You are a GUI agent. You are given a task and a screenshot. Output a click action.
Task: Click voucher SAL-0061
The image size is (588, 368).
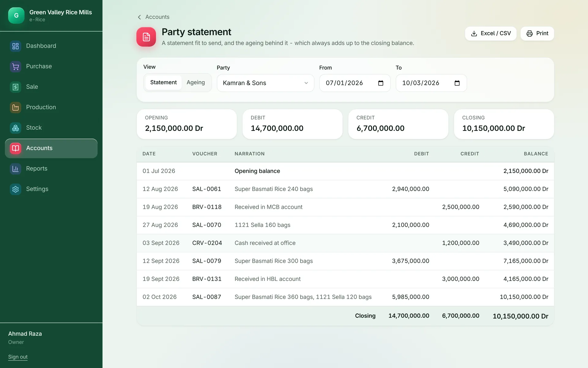click(x=207, y=189)
